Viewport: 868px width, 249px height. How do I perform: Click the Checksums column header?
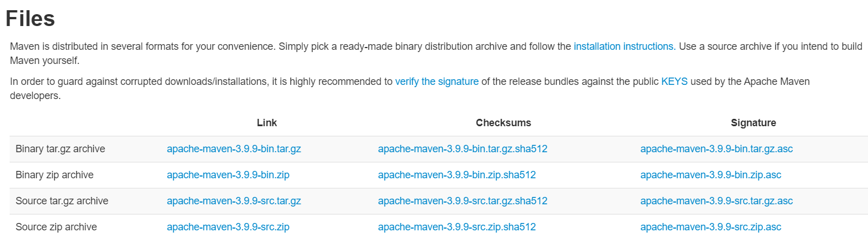pos(503,123)
